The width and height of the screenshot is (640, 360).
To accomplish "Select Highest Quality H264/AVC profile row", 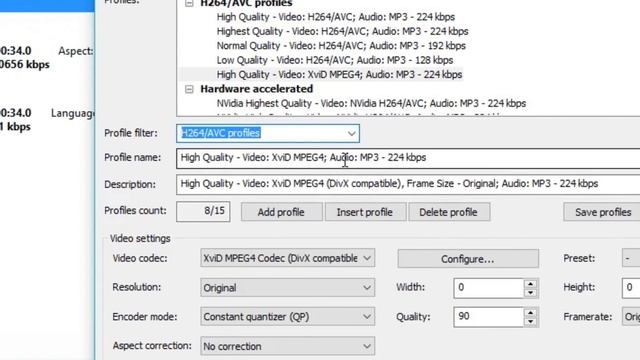I will (342, 31).
